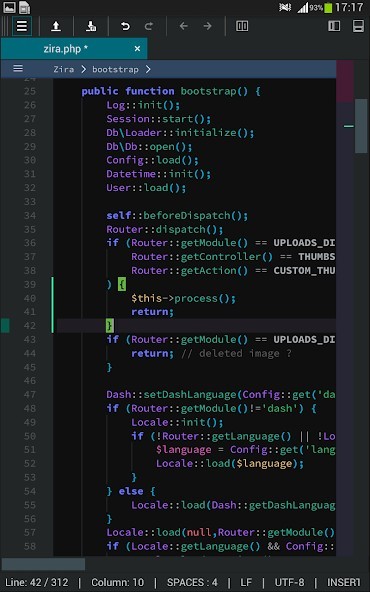Toggle the bottom panel layout icon
Viewport: 370px width, 592px height.
click(358, 26)
